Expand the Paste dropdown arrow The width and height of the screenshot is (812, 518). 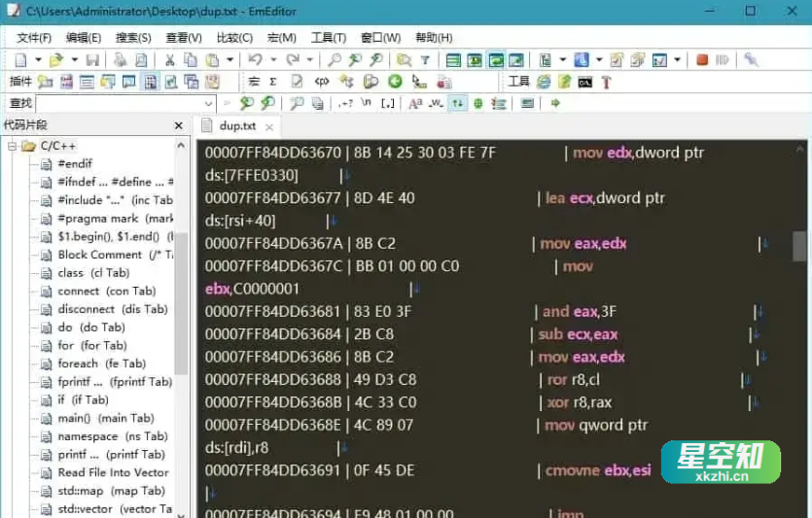[230, 60]
